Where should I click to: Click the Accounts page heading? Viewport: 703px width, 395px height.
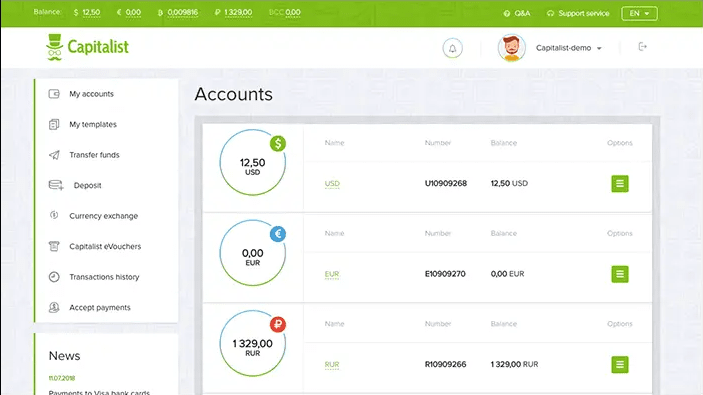pos(233,94)
